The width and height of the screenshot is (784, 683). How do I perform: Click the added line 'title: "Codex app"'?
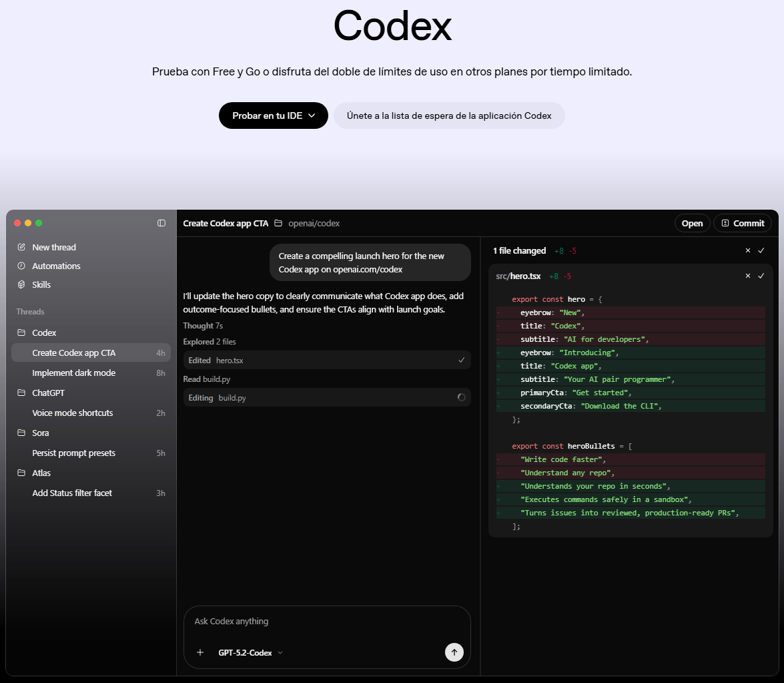(631, 366)
